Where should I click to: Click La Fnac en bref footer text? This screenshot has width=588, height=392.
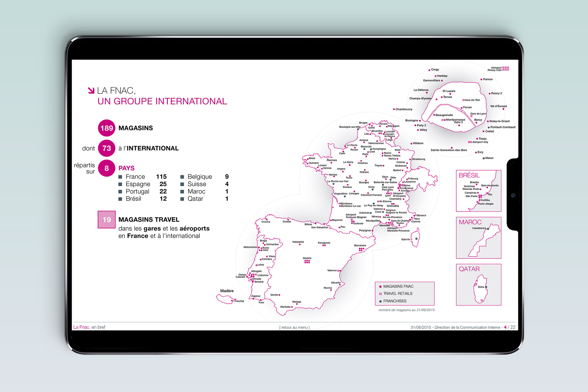pos(89,327)
